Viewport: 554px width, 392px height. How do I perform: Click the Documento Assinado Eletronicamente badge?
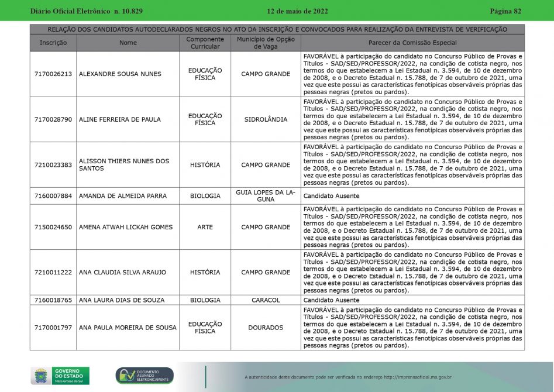point(144,376)
